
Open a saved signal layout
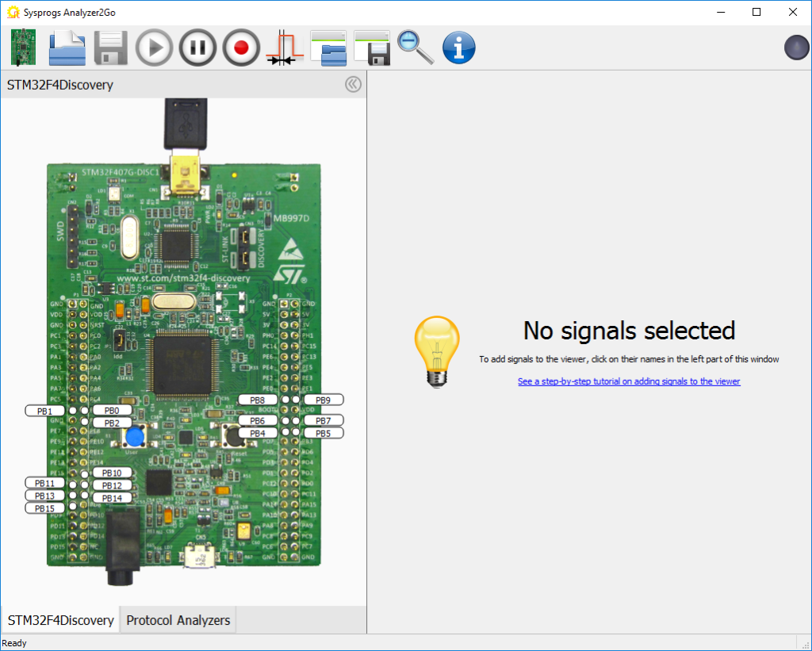click(328, 48)
